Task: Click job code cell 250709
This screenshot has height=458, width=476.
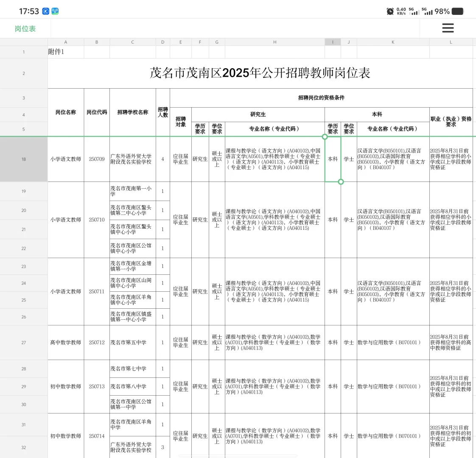Action: tap(97, 159)
